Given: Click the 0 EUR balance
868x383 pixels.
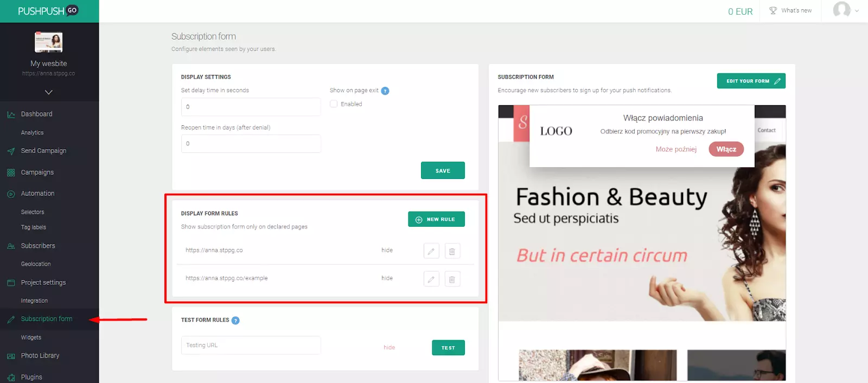Looking at the screenshot, I should pyautogui.click(x=741, y=11).
